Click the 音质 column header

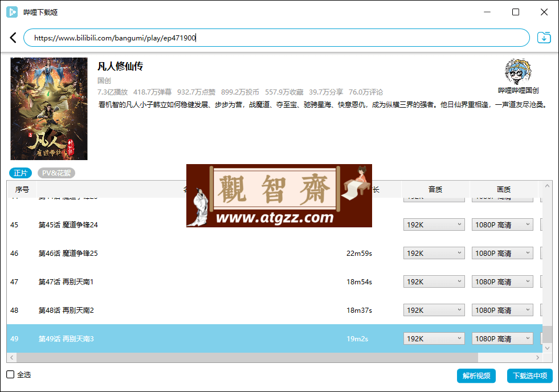click(x=435, y=189)
